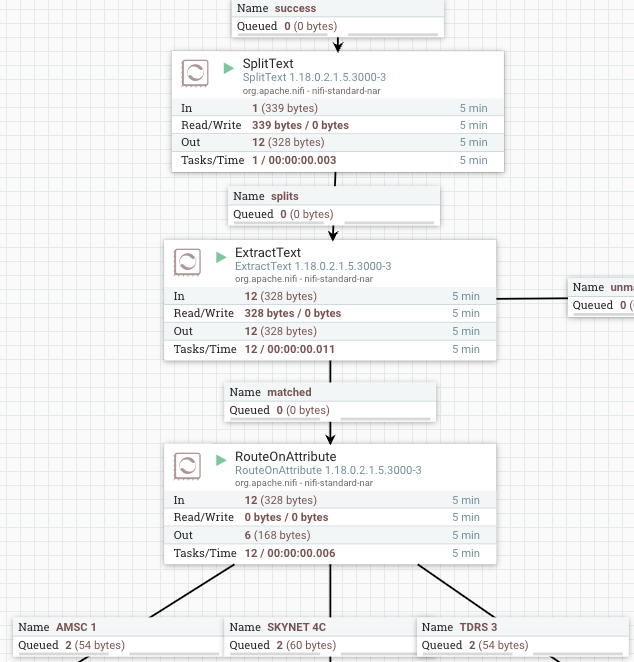Select the TDRS 3 connection

click(x=523, y=636)
